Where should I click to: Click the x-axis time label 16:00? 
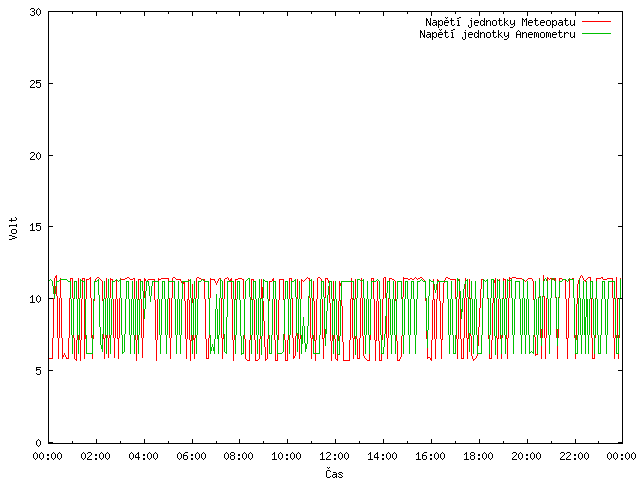pyautogui.click(x=430, y=456)
